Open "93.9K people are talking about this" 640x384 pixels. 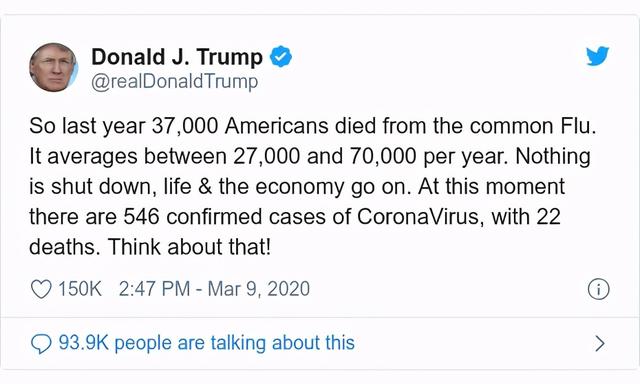tap(207, 343)
